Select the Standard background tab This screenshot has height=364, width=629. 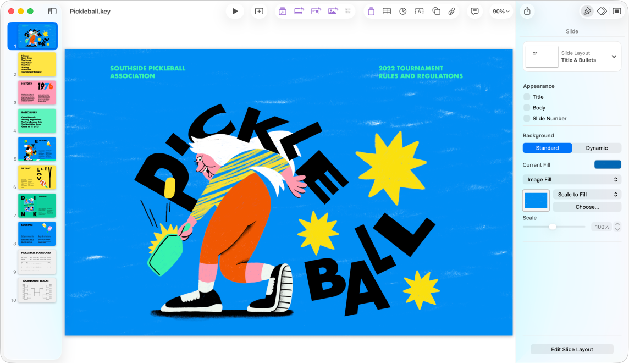pos(547,148)
